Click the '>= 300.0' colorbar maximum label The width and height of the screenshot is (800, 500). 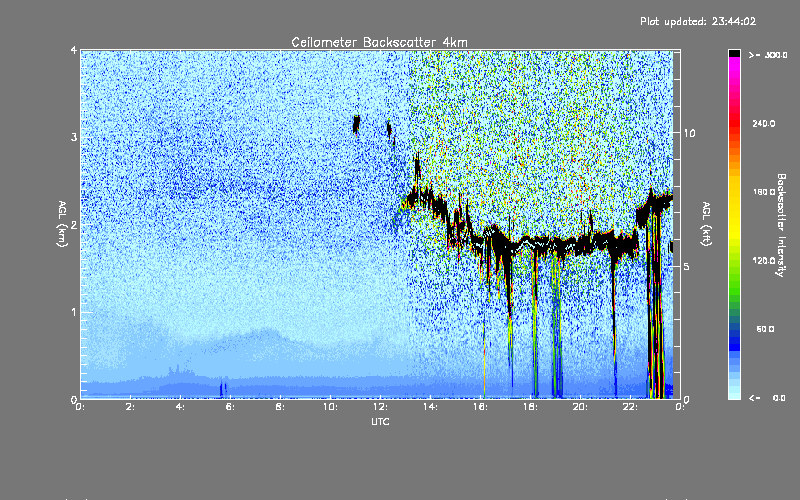pos(768,55)
